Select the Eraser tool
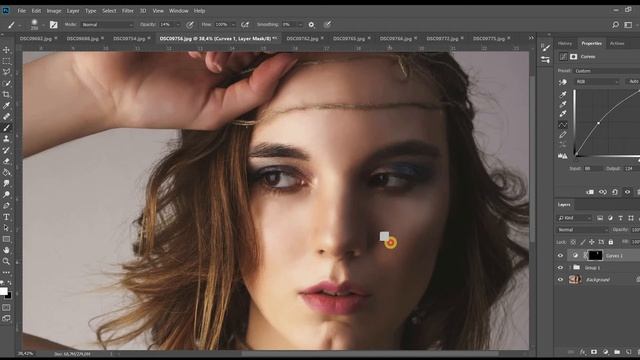This screenshot has width=640, height=360. [x=6, y=161]
